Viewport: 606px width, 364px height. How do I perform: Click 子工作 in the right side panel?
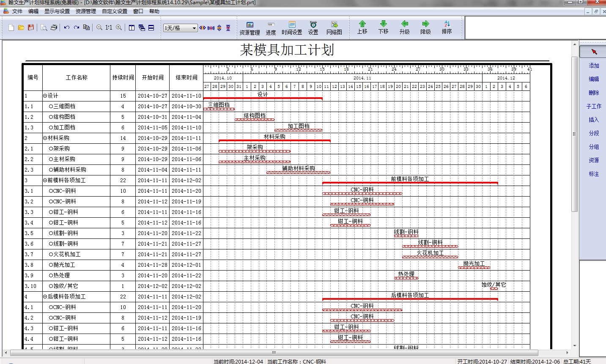594,106
